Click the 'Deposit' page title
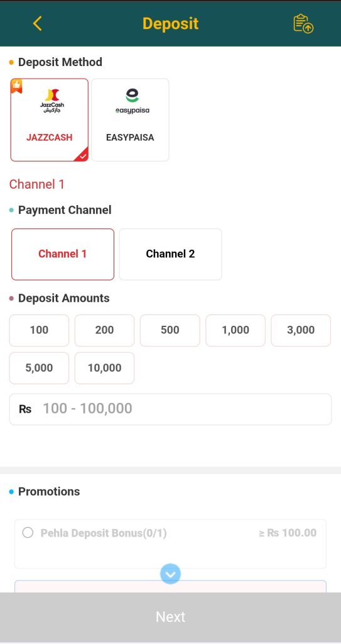341x644 pixels. coord(170,23)
